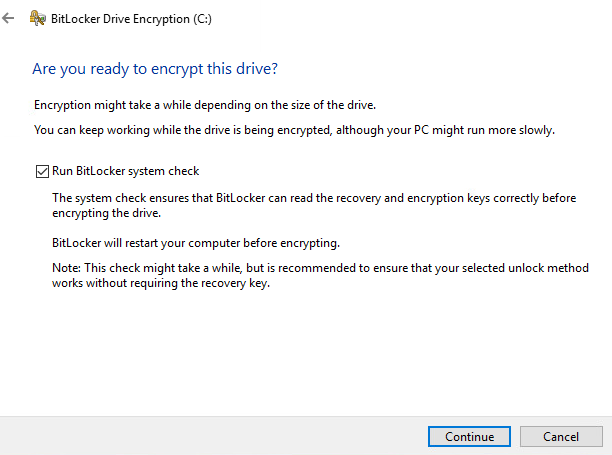
Task: Click the Continue button
Action: 469,436
